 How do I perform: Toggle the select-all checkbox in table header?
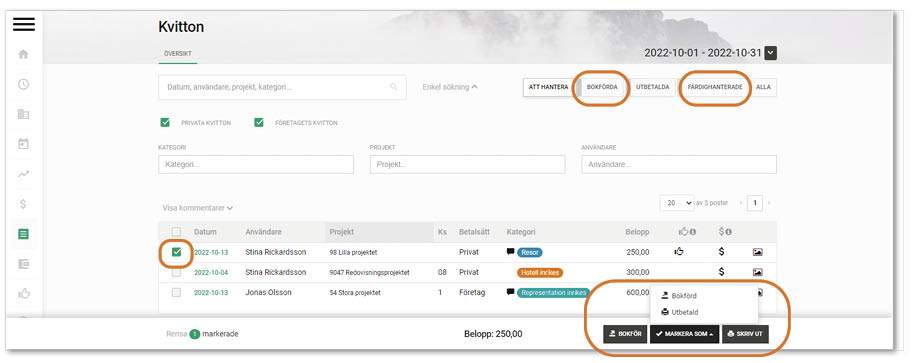pyautogui.click(x=176, y=232)
